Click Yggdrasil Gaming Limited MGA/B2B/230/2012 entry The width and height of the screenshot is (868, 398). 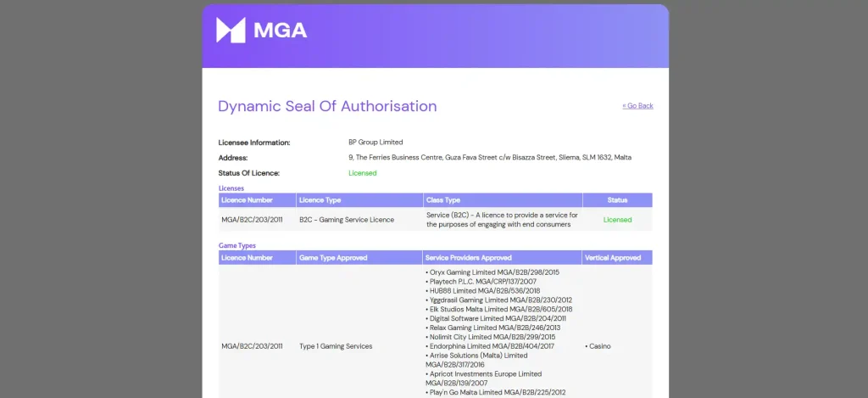click(498, 300)
